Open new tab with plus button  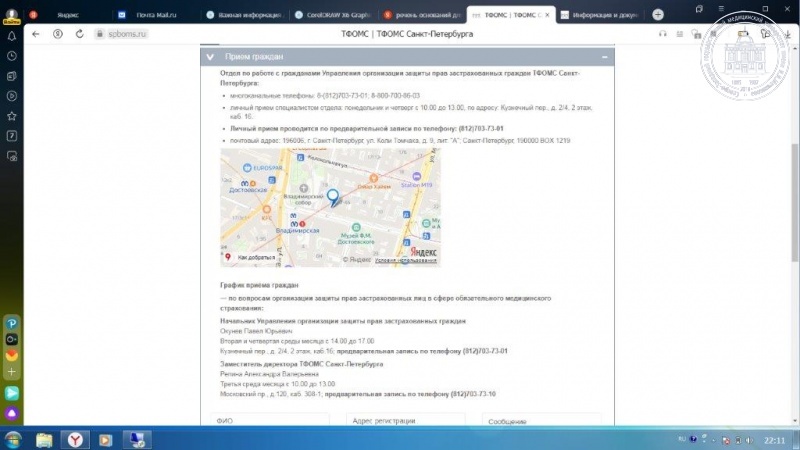pyautogui.click(x=657, y=15)
